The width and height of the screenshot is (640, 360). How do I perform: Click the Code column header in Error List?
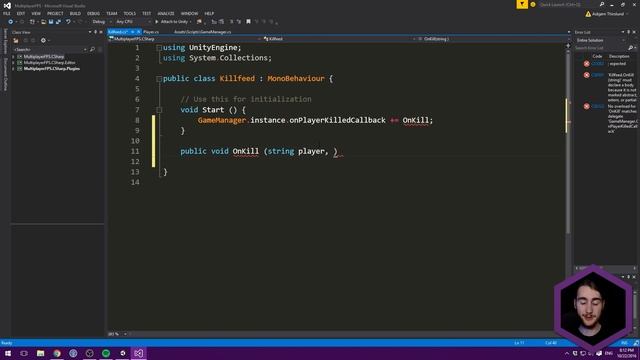597,56
